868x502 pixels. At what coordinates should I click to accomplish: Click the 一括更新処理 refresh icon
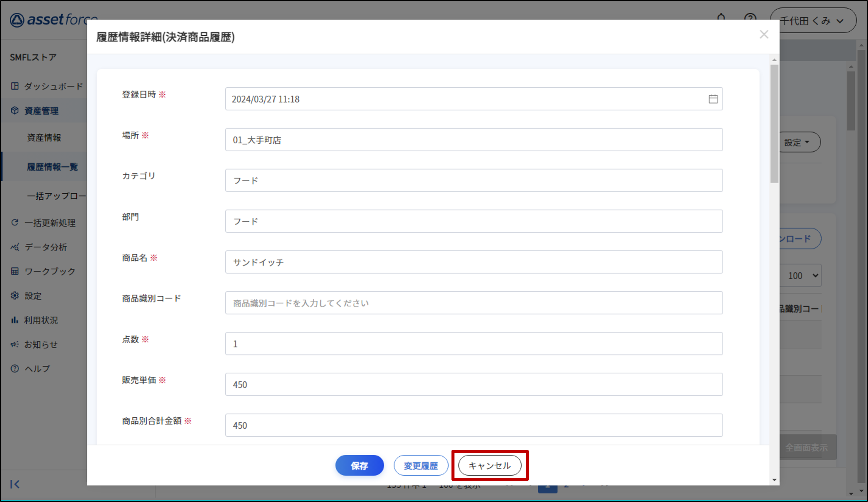(14, 223)
